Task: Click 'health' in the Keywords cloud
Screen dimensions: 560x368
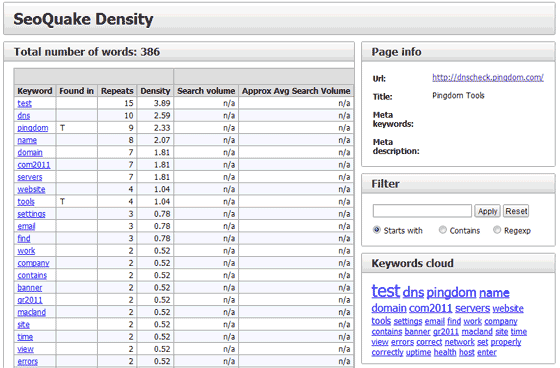Action: click(x=445, y=352)
